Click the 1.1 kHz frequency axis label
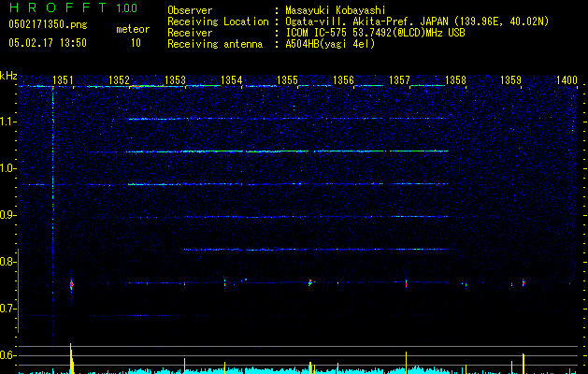Image resolution: width=588 pixels, height=374 pixels. coord(7,122)
